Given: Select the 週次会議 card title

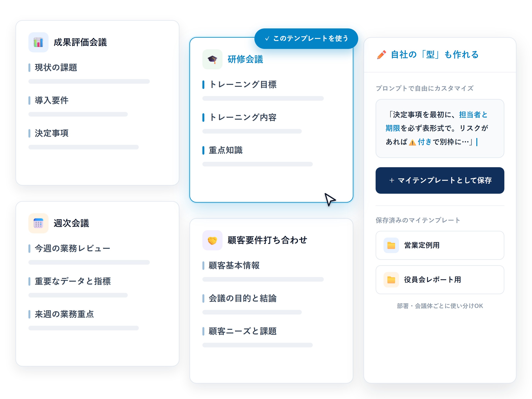Looking at the screenshot, I should (71, 223).
